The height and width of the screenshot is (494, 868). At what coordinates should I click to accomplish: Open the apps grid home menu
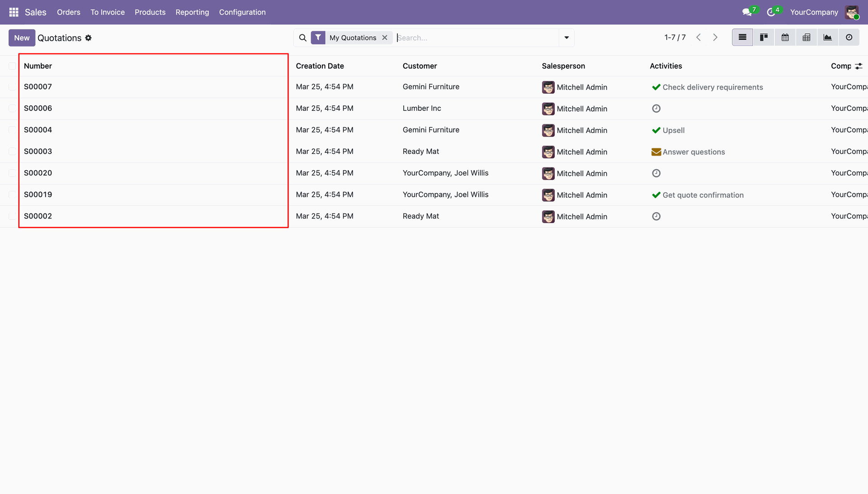(x=14, y=12)
